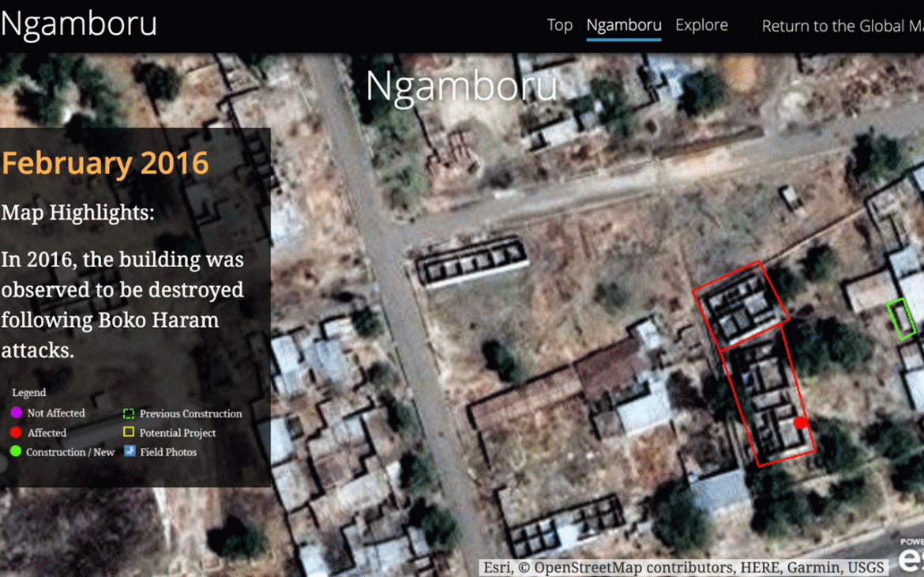Viewport: 924px width, 577px height.
Task: Expand the Explore section options
Action: pos(701,25)
